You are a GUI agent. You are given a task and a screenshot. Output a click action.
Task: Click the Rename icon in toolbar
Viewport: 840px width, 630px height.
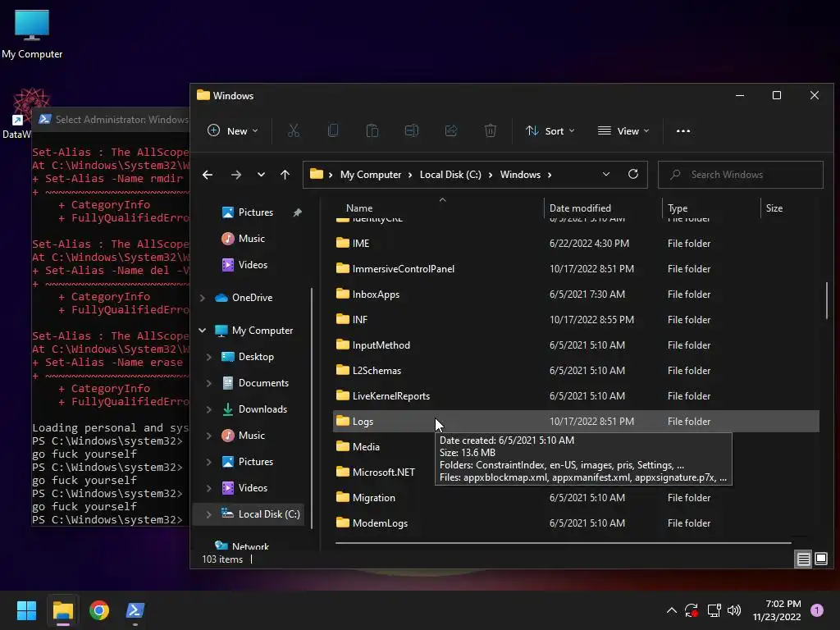[x=412, y=130]
